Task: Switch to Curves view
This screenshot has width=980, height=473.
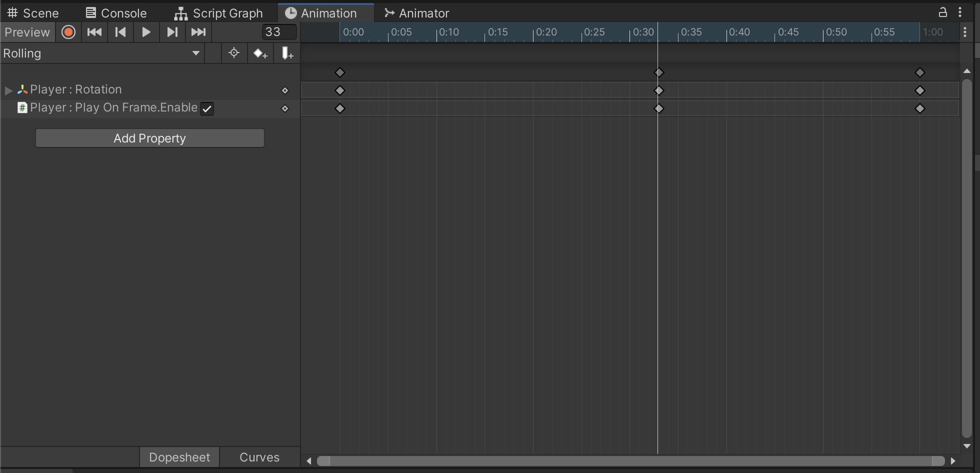Action: click(259, 457)
